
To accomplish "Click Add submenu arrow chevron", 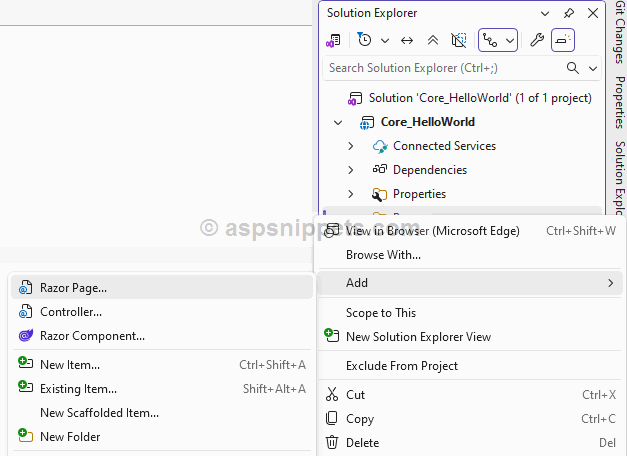I will [x=611, y=283].
